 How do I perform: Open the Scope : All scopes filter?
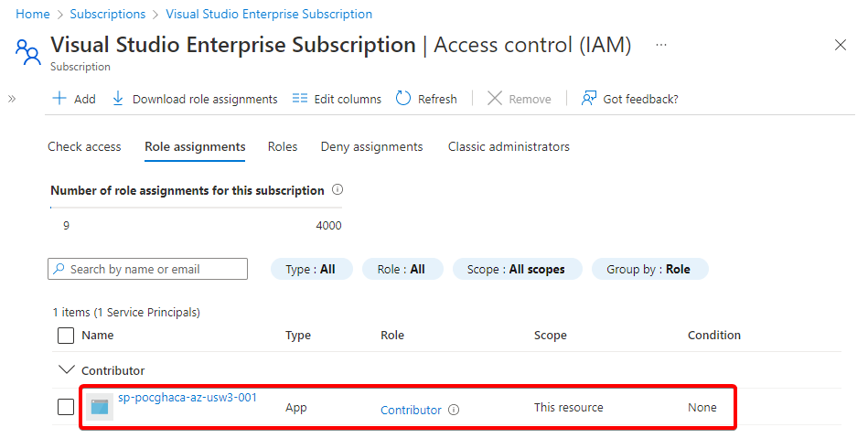pos(517,269)
